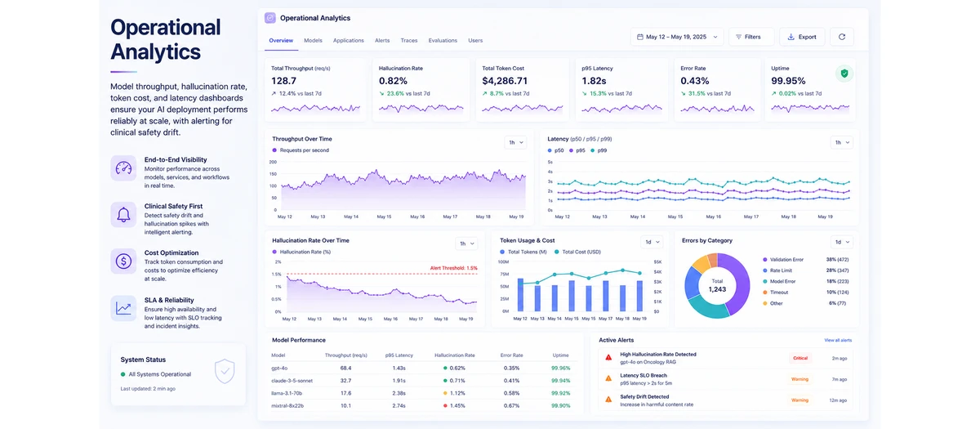Image resolution: width=980 pixels, height=429 pixels.
Task: Click the 99.96% uptime value for gpt-4o
Action: pos(560,369)
